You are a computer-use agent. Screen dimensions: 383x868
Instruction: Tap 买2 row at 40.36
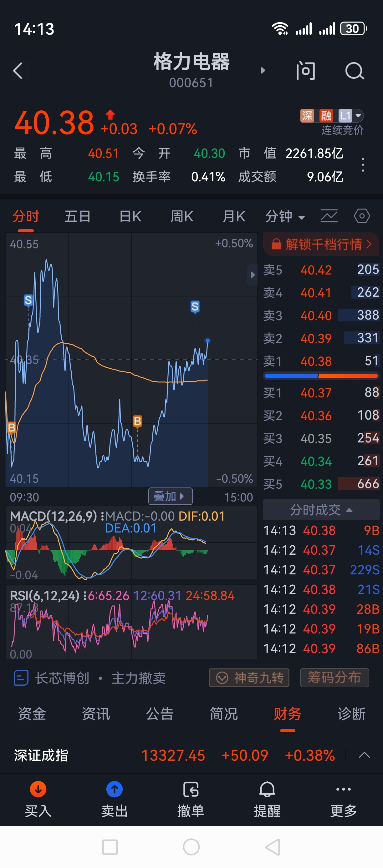(x=321, y=415)
